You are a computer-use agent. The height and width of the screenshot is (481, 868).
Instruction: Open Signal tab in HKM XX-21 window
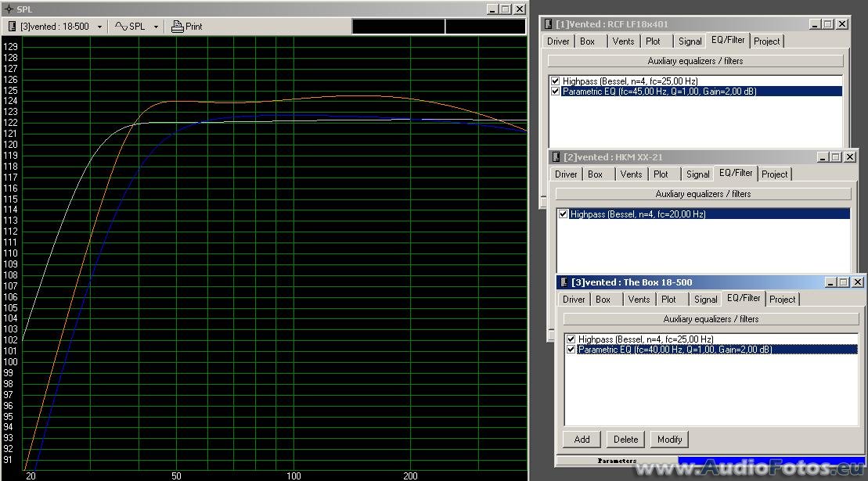point(697,174)
